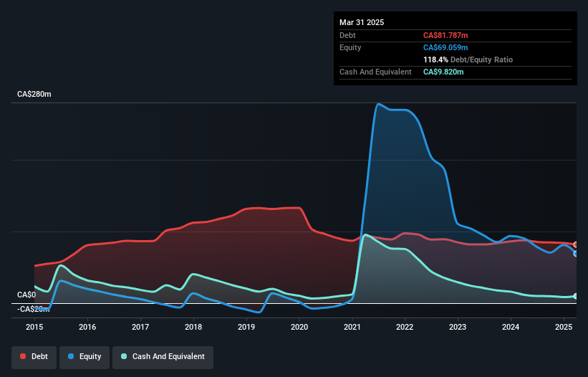Toggle the Equity series legend button
The width and height of the screenshot is (588, 377).
click(x=85, y=357)
